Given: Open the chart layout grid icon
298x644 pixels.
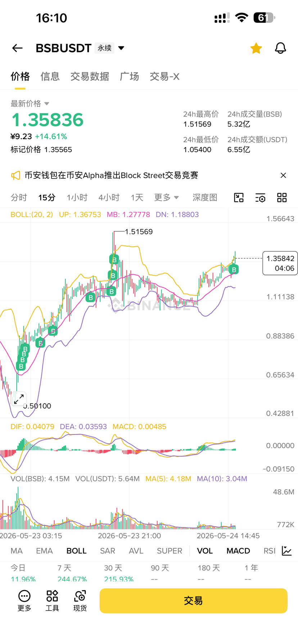Looking at the screenshot, I should click(282, 198).
